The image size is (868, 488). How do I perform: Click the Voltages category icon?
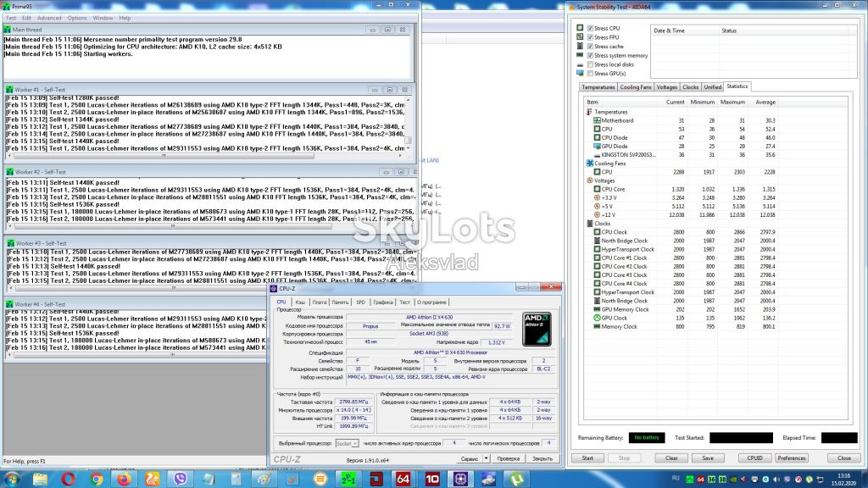(590, 180)
